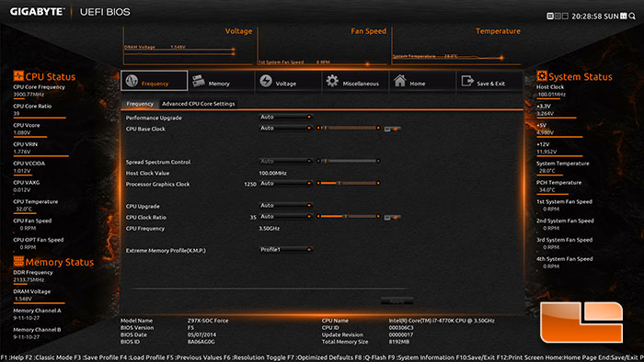This screenshot has width=644, height=362.
Task: Click the CPU Frequency 3.50GHz value
Action: (269, 229)
